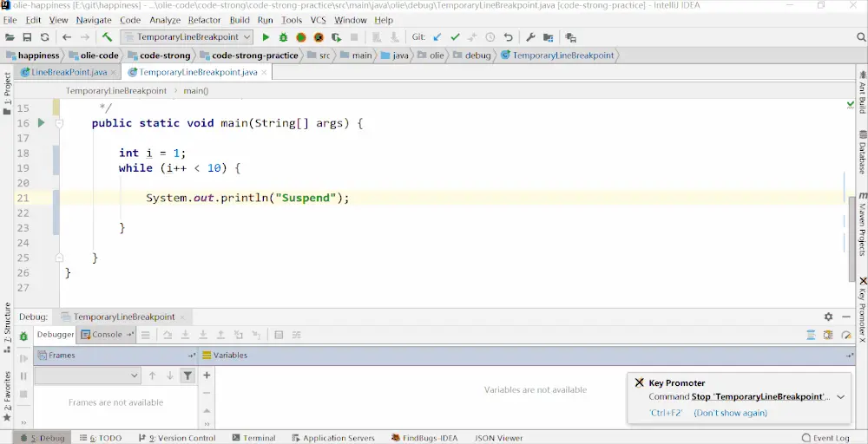Expand hidden Variables toolbar double chevron
This screenshot has height=444, width=868.
click(207, 424)
